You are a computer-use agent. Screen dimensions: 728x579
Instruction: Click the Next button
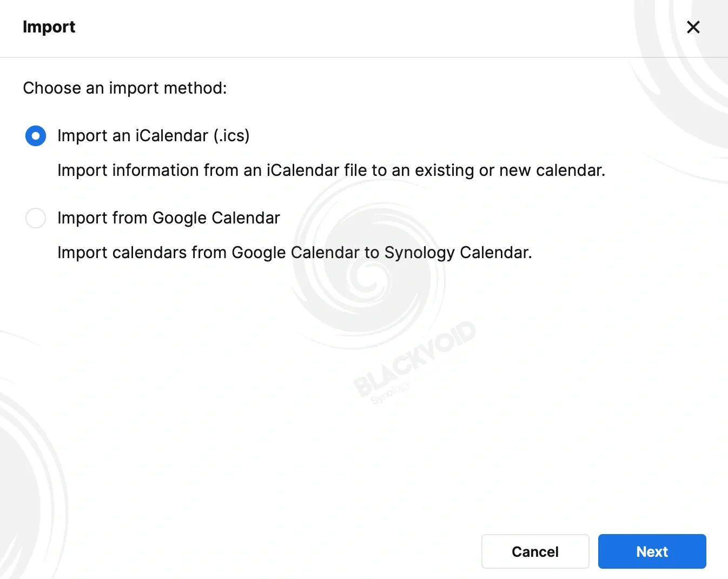coord(652,551)
